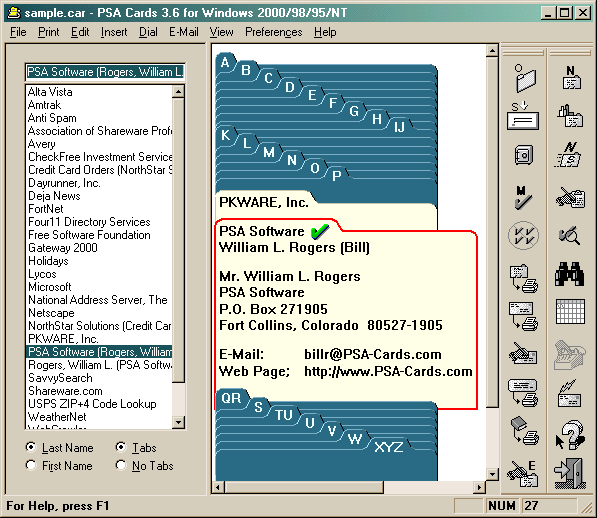Click the card list scroll-down arrow
Viewport: 597px width, 518px height.
(x=178, y=422)
